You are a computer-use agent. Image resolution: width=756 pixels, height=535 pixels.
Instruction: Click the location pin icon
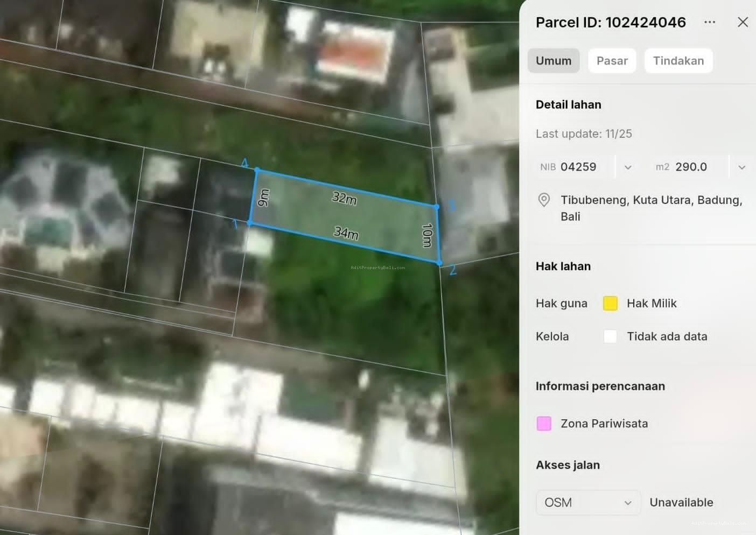coord(544,200)
